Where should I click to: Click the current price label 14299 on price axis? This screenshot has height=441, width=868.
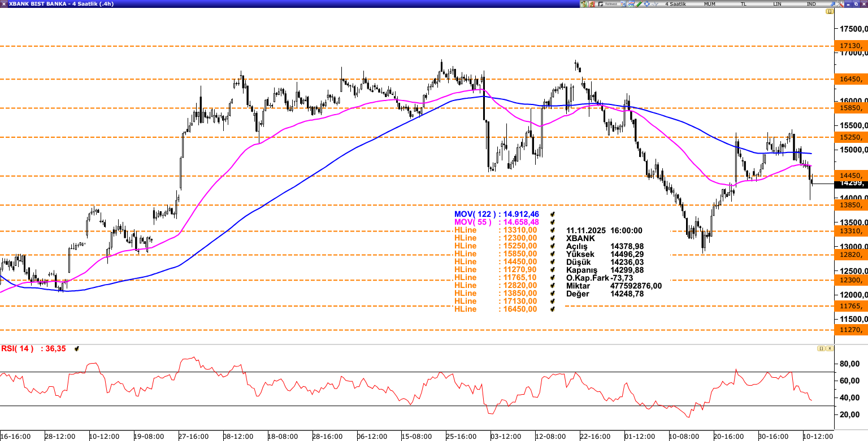(x=851, y=183)
